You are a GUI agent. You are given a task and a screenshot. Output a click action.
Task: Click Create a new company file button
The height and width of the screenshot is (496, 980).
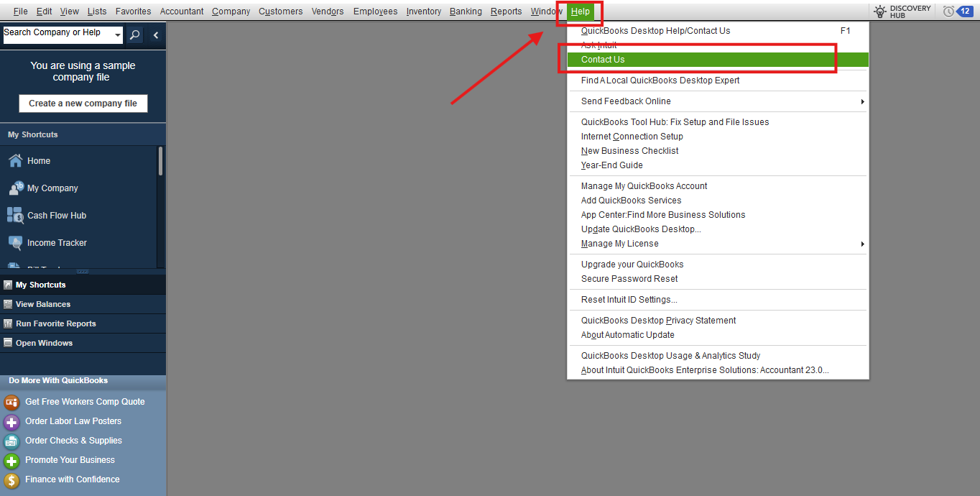pos(83,104)
